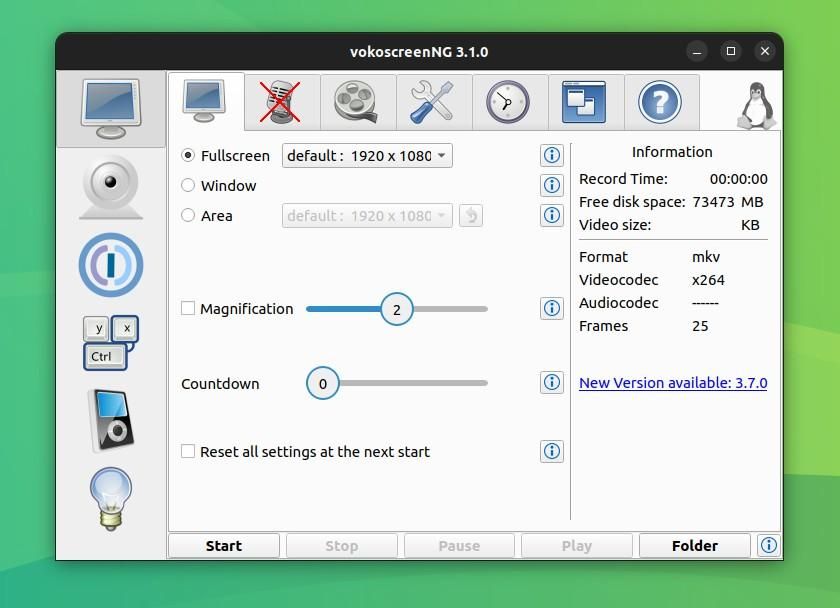The image size is (840, 608).
Task: Switch to the wrench and screwdriver tab
Action: coord(434,102)
